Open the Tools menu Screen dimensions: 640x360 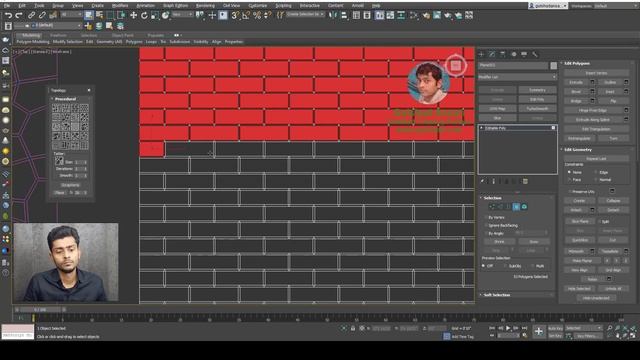(39, 6)
